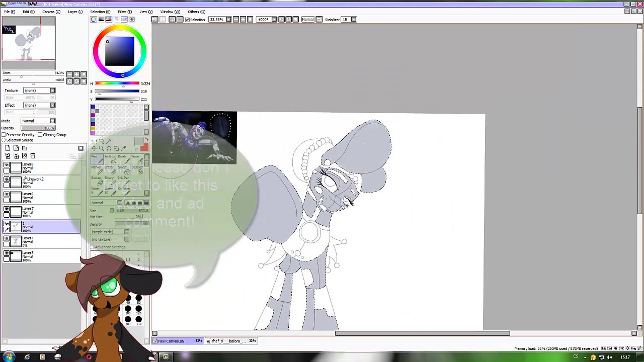Open the Texture dropdown

pyautogui.click(x=39, y=90)
